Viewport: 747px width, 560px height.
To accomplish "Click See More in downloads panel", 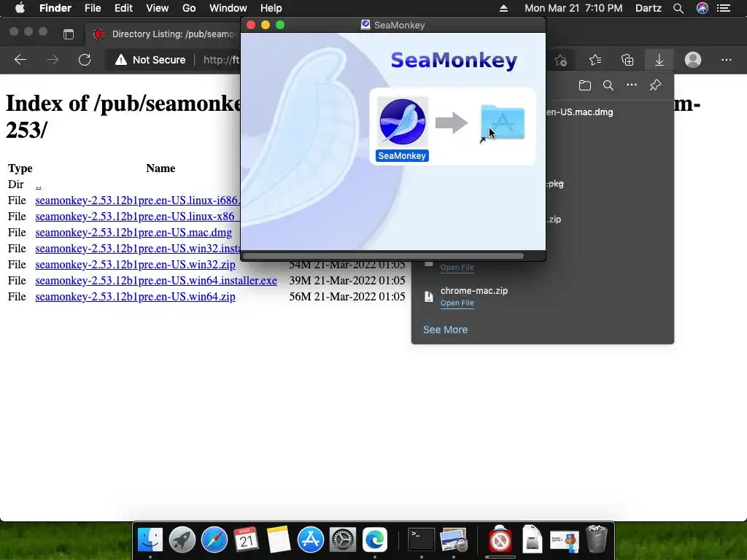I will pos(446,330).
